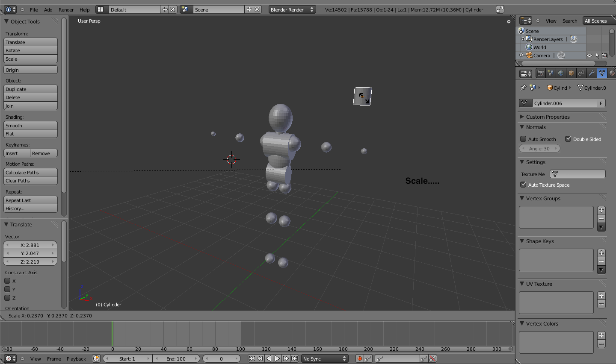Click the record keyframe icon in timeline

point(360,358)
